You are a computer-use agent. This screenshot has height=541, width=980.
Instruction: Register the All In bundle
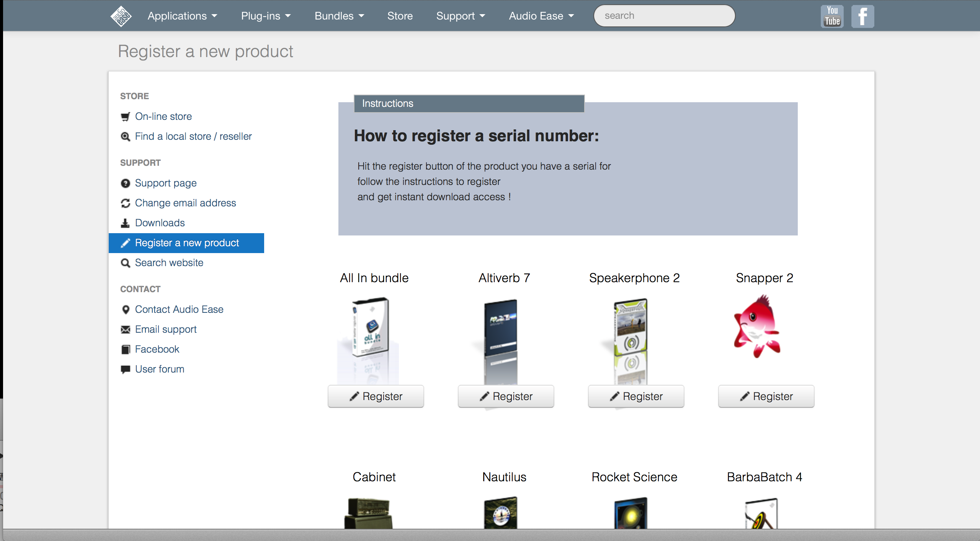[x=376, y=396]
